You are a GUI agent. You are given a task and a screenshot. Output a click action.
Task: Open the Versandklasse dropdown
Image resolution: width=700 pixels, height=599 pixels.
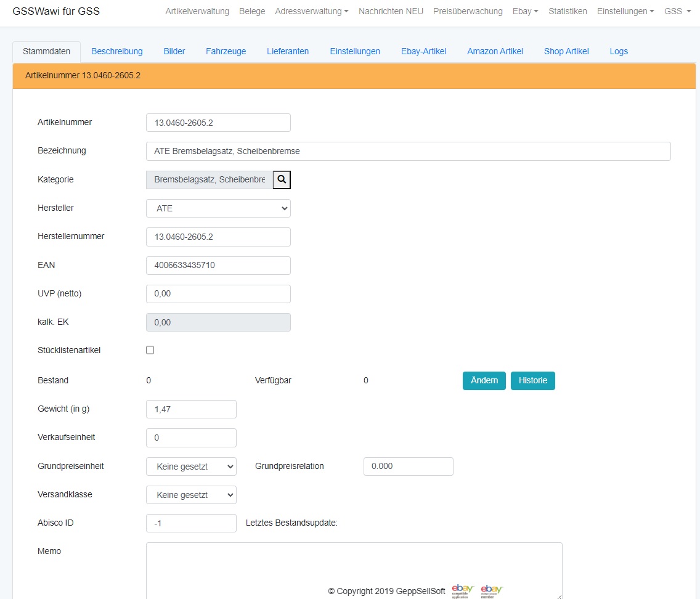[191, 495]
